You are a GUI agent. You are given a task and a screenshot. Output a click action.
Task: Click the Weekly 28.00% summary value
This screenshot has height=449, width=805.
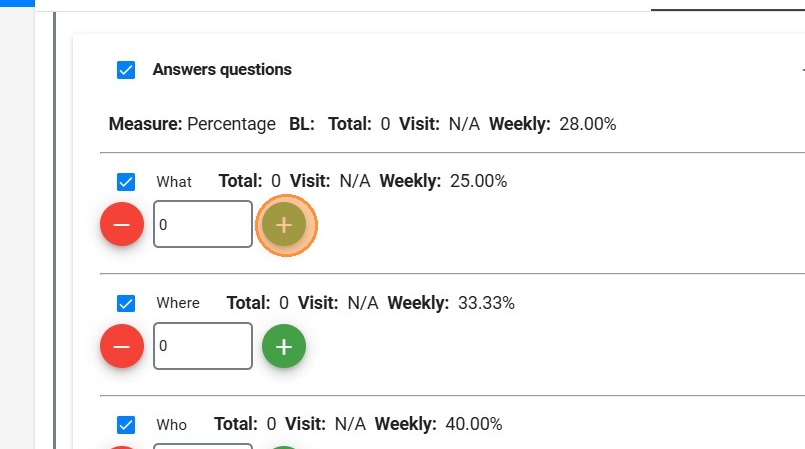(x=587, y=124)
